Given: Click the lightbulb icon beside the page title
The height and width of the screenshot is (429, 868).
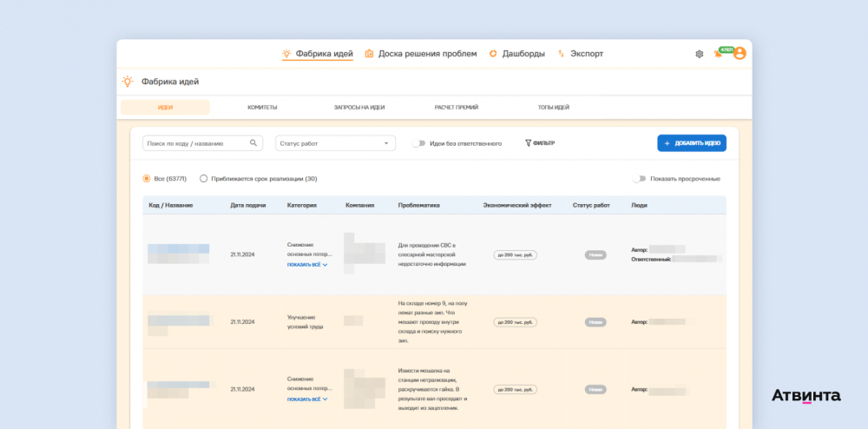Looking at the screenshot, I should point(128,82).
